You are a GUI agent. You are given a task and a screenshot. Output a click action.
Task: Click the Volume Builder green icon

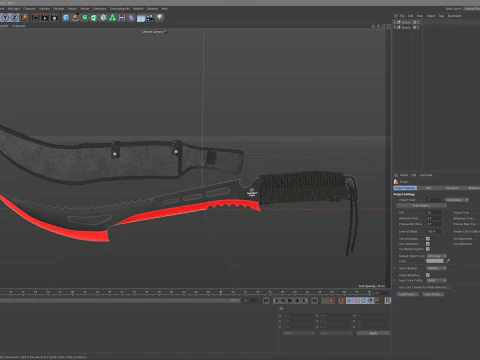tap(113, 17)
